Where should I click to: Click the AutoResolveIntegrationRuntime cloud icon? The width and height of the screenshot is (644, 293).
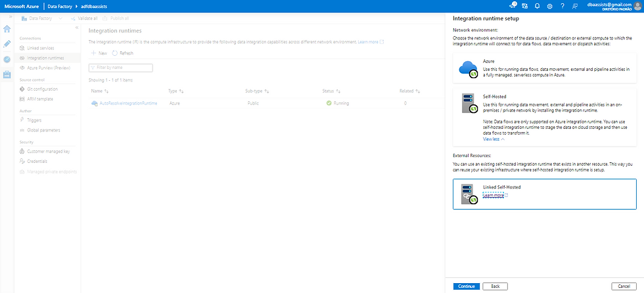pyautogui.click(x=95, y=103)
